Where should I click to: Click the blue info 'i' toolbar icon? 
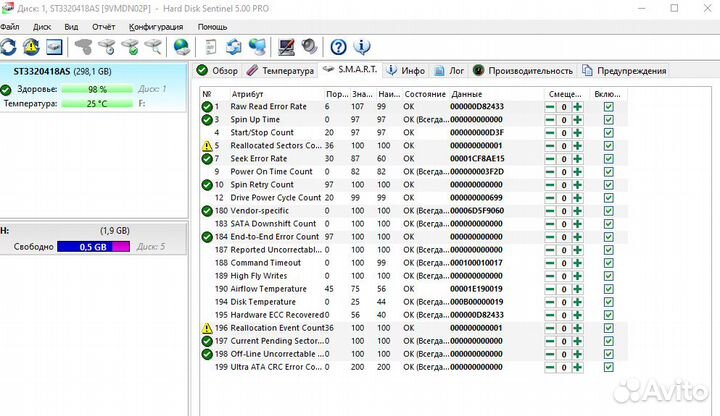pyautogui.click(x=363, y=46)
